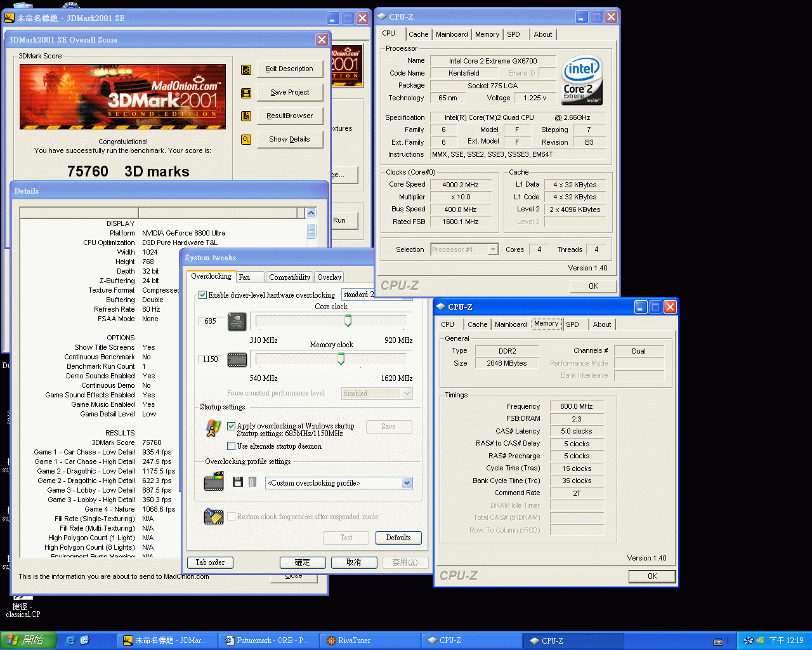The image size is (812, 650).
Task: Click the taskbar clock
Action: [x=786, y=641]
